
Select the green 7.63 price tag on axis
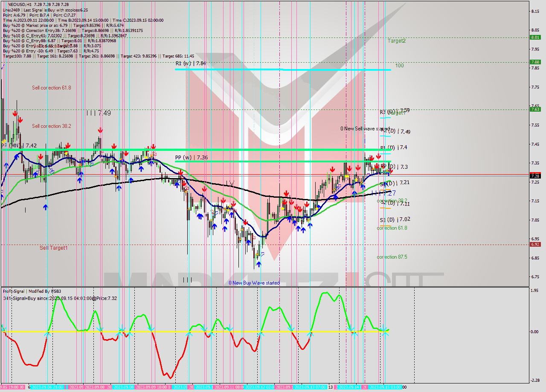coord(535,110)
